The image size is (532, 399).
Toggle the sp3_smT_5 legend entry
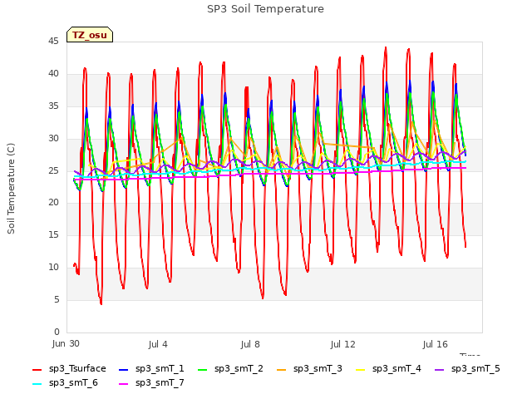(467, 369)
